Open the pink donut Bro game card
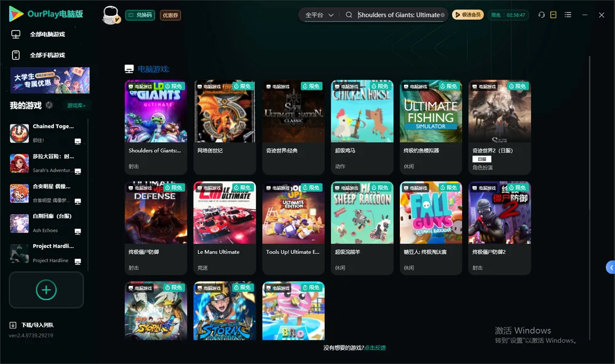 click(x=293, y=311)
